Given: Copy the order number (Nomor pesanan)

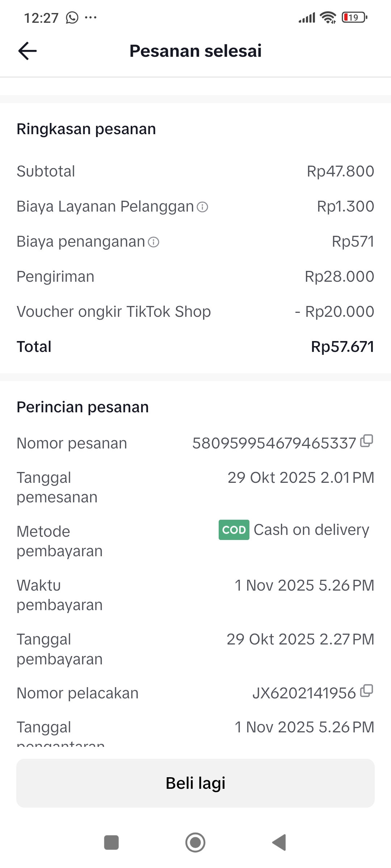Looking at the screenshot, I should point(367,441).
